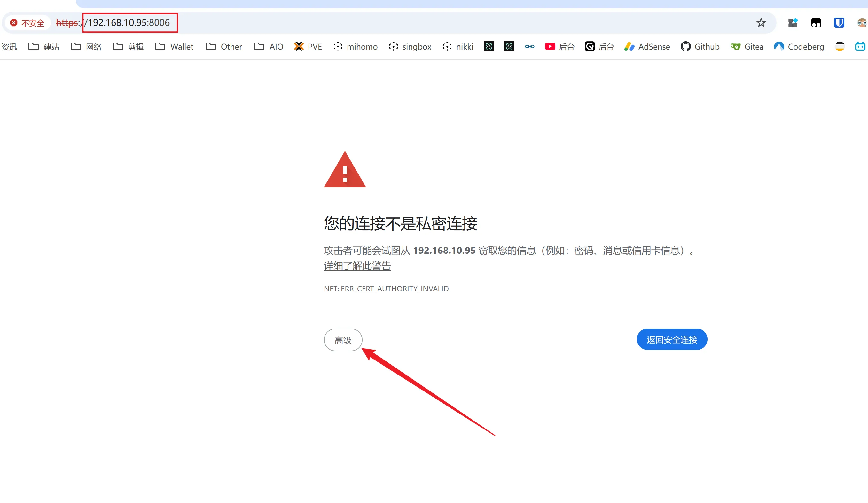Open the Codeberg bookmark
868x503 pixels.
tap(799, 46)
